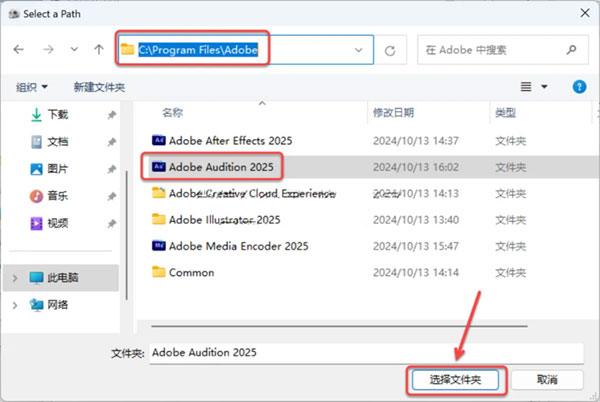Image resolution: width=600 pixels, height=402 pixels.
Task: Click the Audition folder icon
Action: (159, 167)
